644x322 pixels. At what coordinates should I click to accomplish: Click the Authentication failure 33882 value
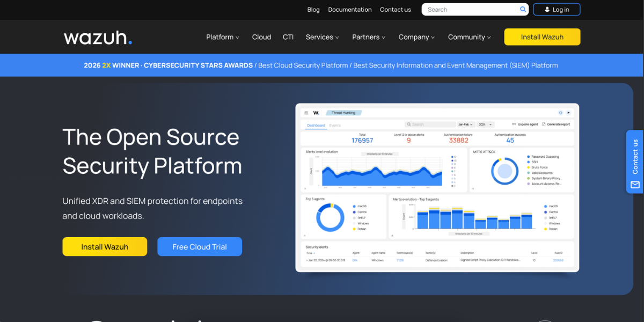click(459, 141)
